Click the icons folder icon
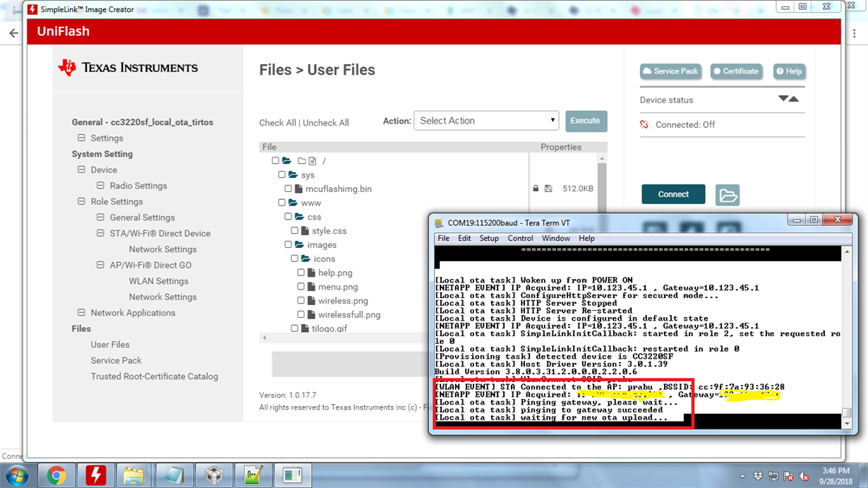The height and width of the screenshot is (488, 868). point(306,258)
